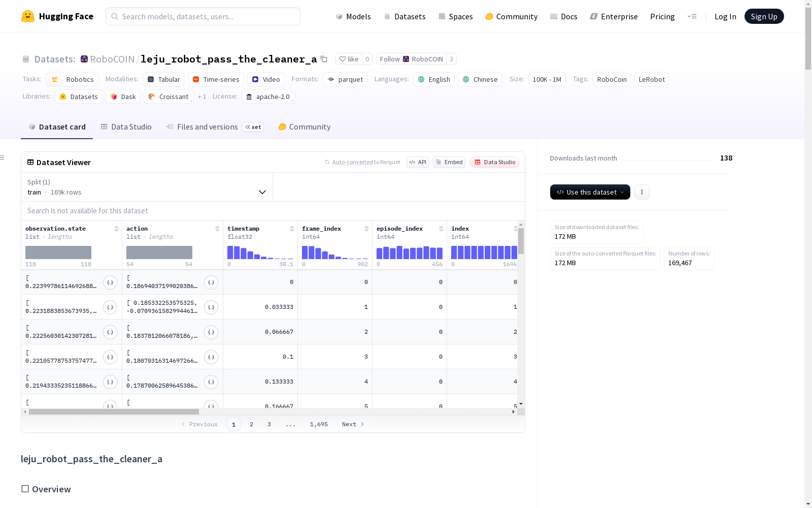812x508 pixels.
Task: Expand the observation.state cell starting 0.2231883853673935
Action: pos(110,307)
